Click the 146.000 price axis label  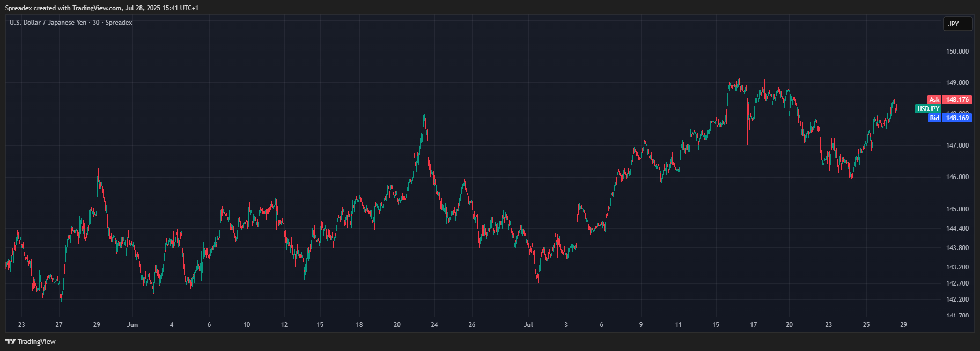point(957,177)
